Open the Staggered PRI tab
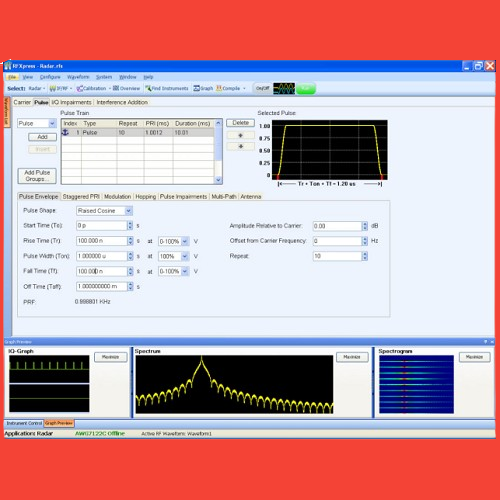This screenshot has height=500, width=500. (x=81, y=197)
